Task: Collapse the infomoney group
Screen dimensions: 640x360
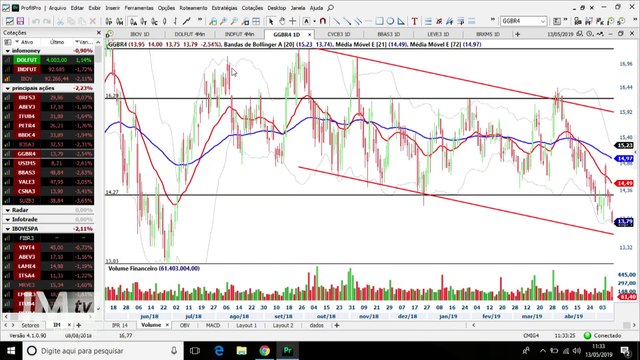Action: click(8, 51)
